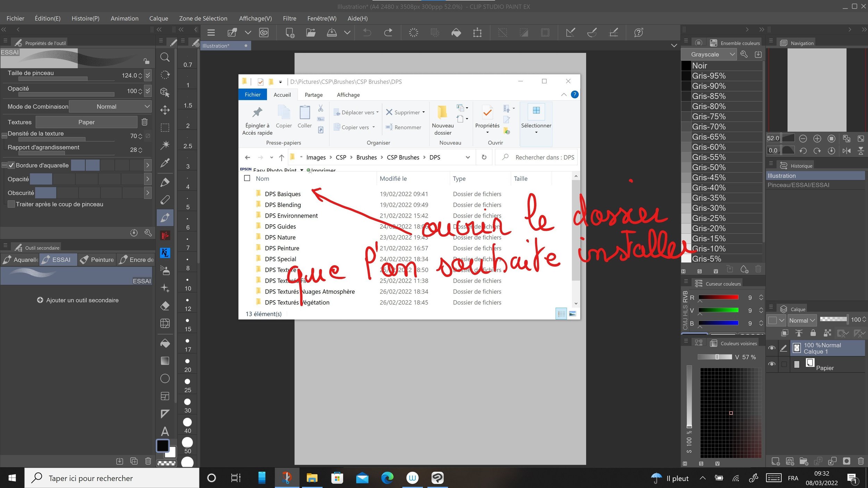Screen dimensions: 868x488
Task: Open the Filtre menu
Action: (289, 18)
